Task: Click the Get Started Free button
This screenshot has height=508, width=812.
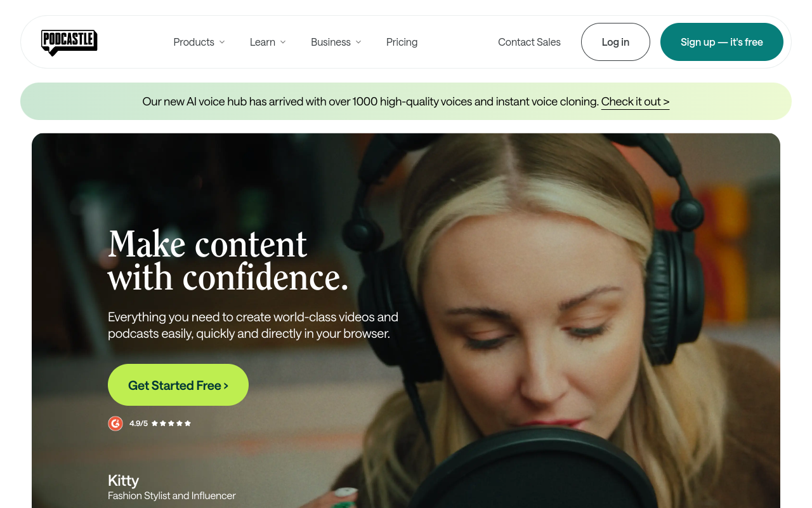Action: (x=178, y=385)
